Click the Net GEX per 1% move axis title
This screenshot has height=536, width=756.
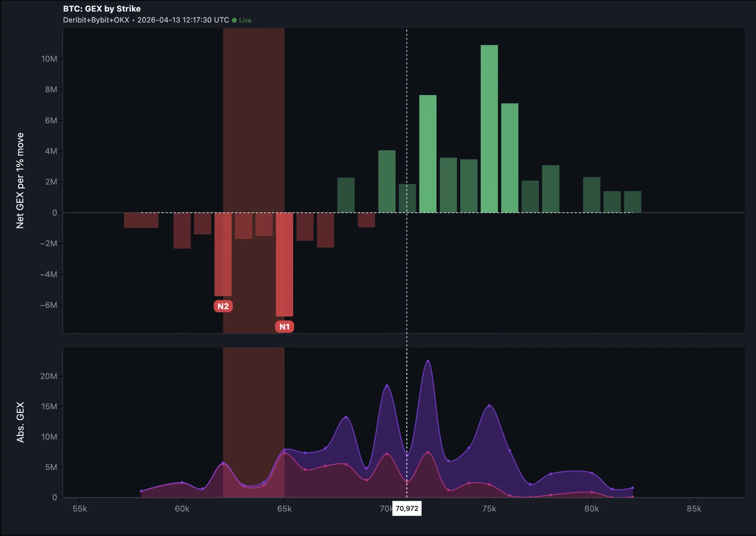[20, 180]
